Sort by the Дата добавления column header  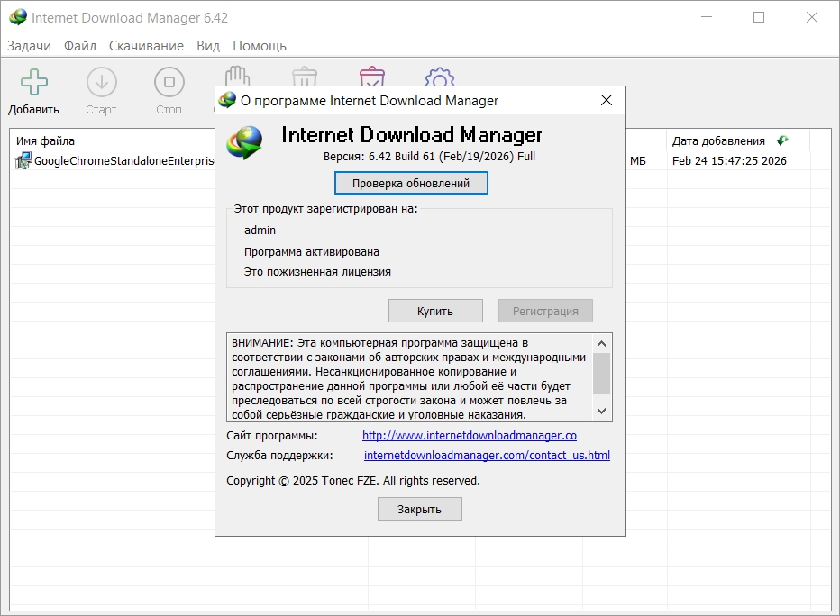(x=718, y=140)
